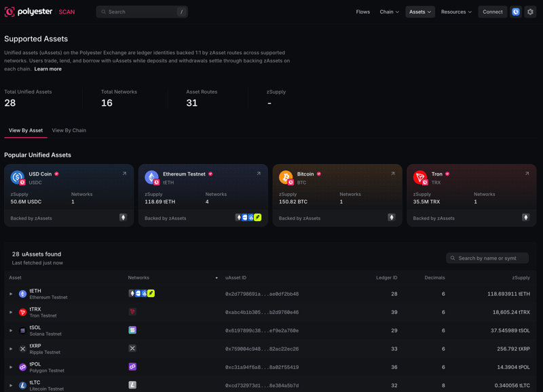Follow the Learn more link
543x392 pixels.
[x=48, y=69]
